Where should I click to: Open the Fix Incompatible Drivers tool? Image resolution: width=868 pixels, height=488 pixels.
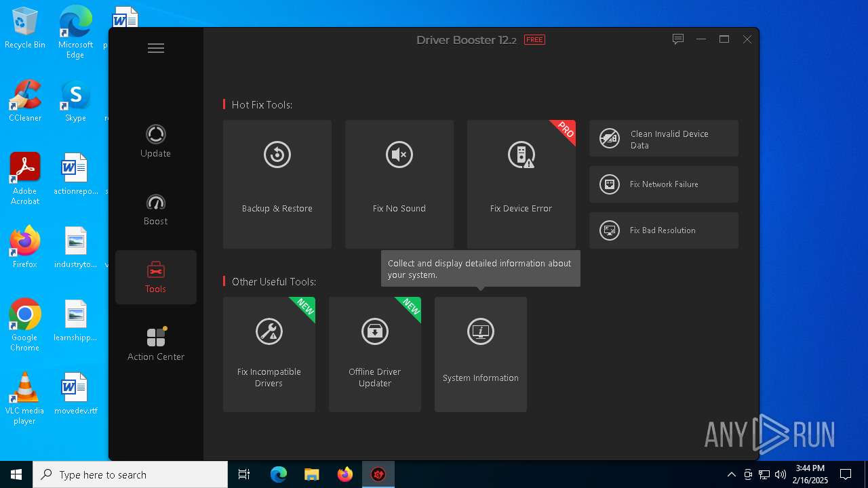[x=269, y=354]
